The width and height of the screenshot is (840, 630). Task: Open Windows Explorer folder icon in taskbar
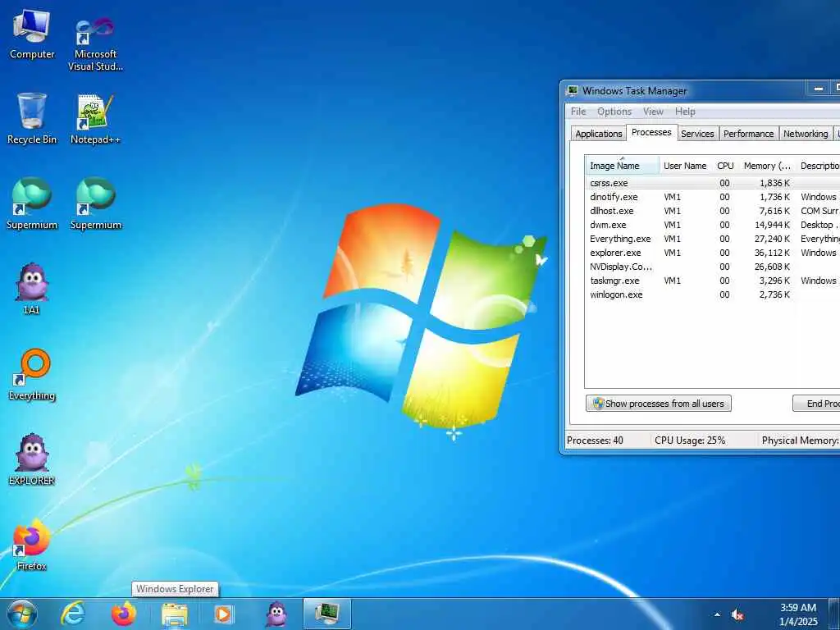(x=175, y=614)
